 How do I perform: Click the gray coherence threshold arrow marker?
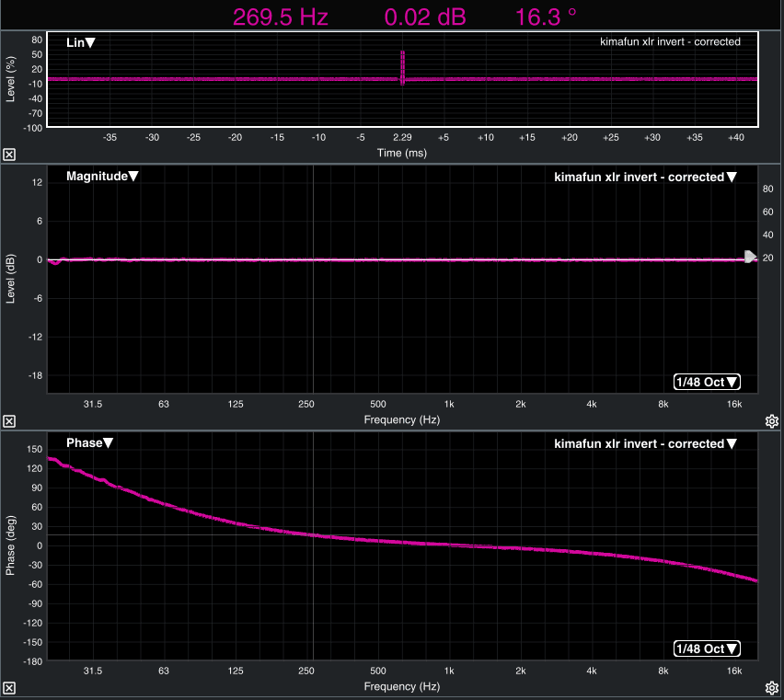click(751, 257)
